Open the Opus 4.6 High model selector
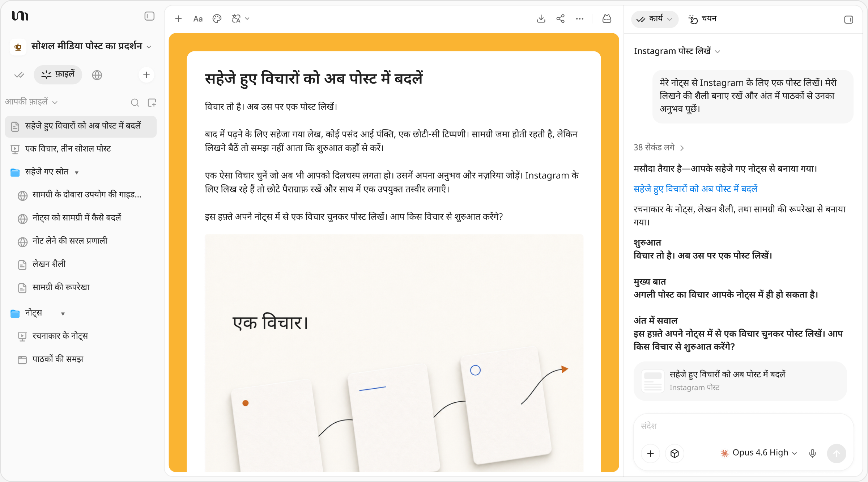 click(x=759, y=453)
